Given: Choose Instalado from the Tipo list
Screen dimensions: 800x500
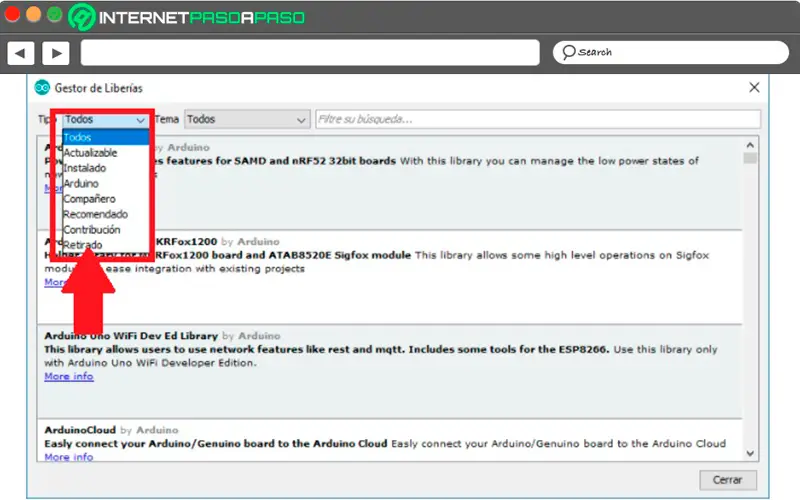Looking at the screenshot, I should [x=106, y=168].
